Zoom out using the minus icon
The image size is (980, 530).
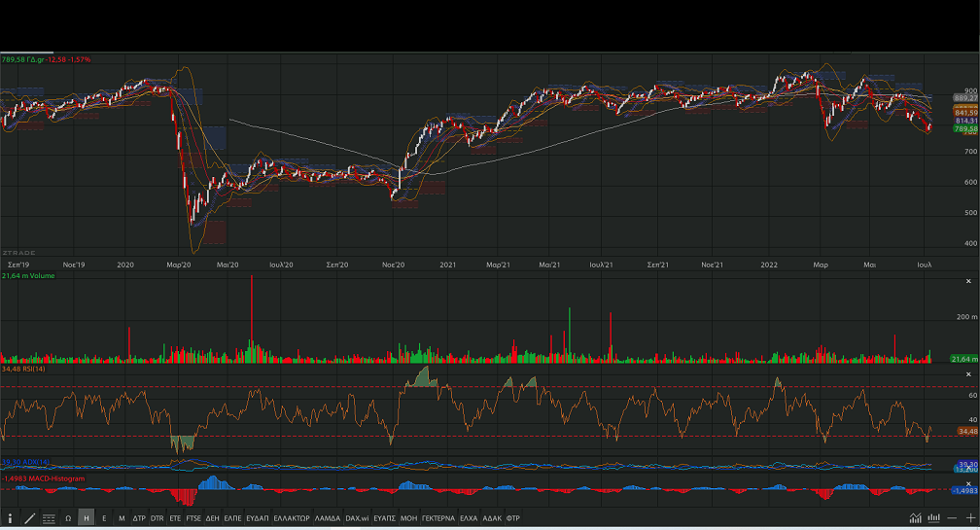[952, 518]
